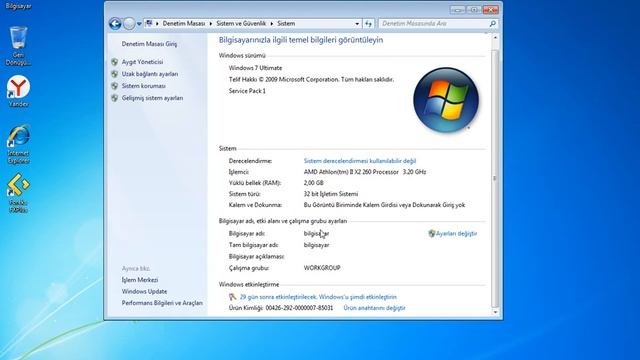Open address bar history dropdown
Image resolution: width=640 pixels, height=360 pixels.
pyautogui.click(x=357, y=24)
